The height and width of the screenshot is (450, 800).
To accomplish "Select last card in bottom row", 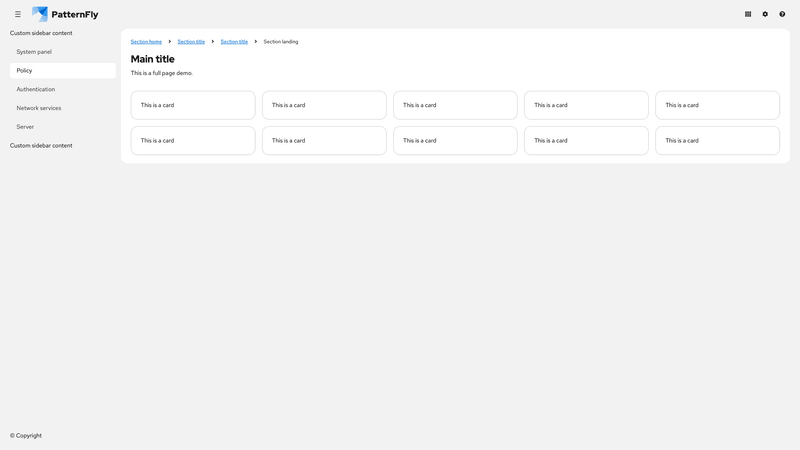I will pos(717,141).
